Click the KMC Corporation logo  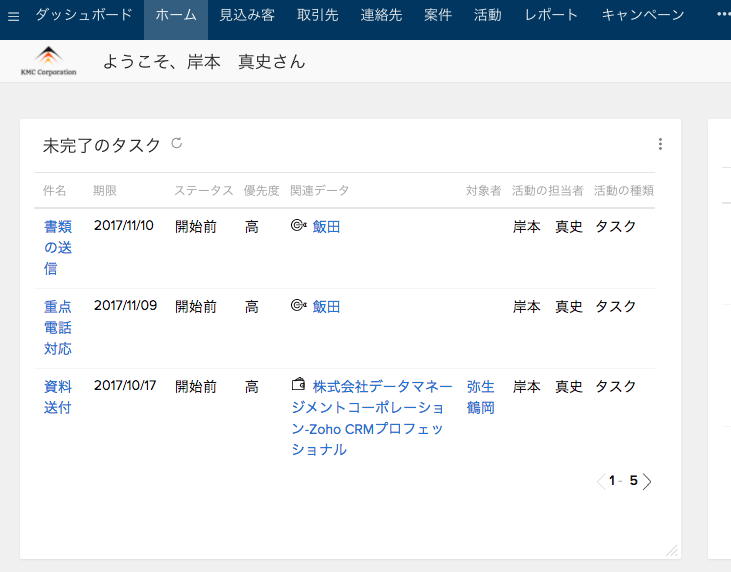(x=48, y=61)
